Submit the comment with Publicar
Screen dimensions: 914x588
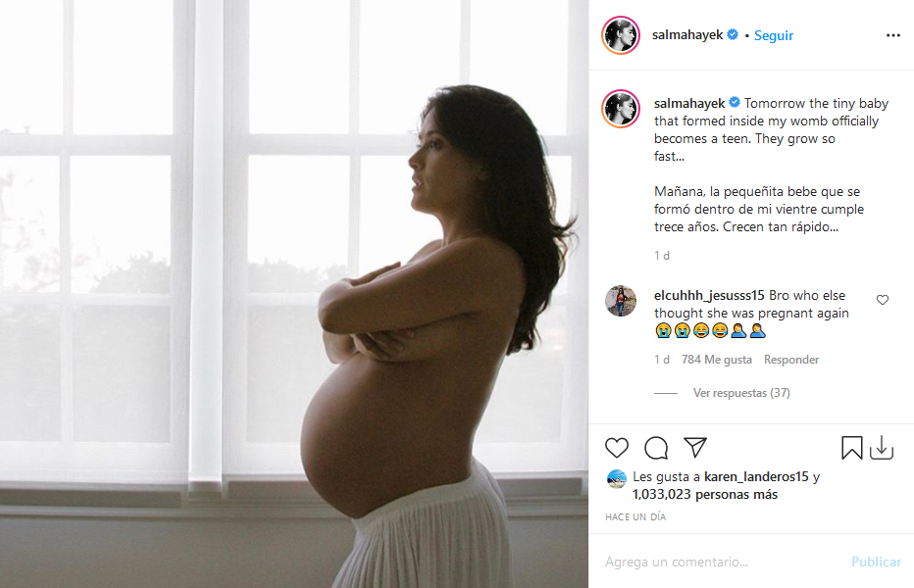click(876, 562)
